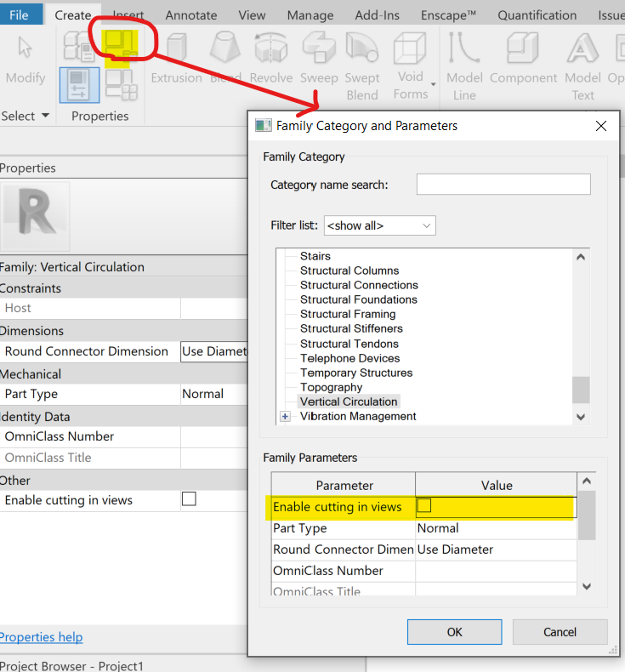Viewport: 625px width, 672px height.
Task: Open the Filter list show all dropdown
Action: point(379,225)
